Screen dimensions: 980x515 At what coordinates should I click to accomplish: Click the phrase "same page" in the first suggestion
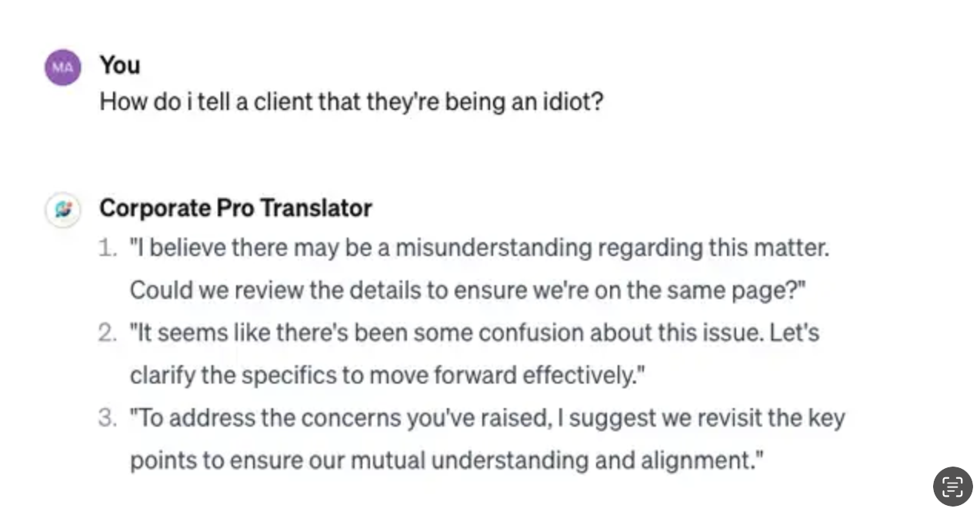740,291
